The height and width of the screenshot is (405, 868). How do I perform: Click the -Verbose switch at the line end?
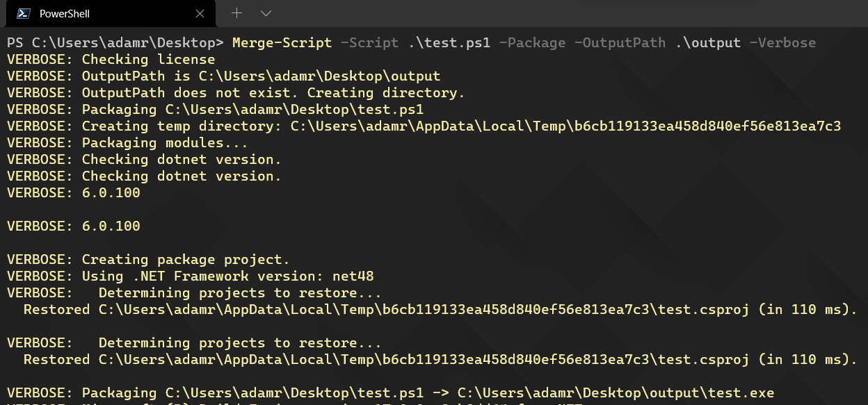click(782, 42)
